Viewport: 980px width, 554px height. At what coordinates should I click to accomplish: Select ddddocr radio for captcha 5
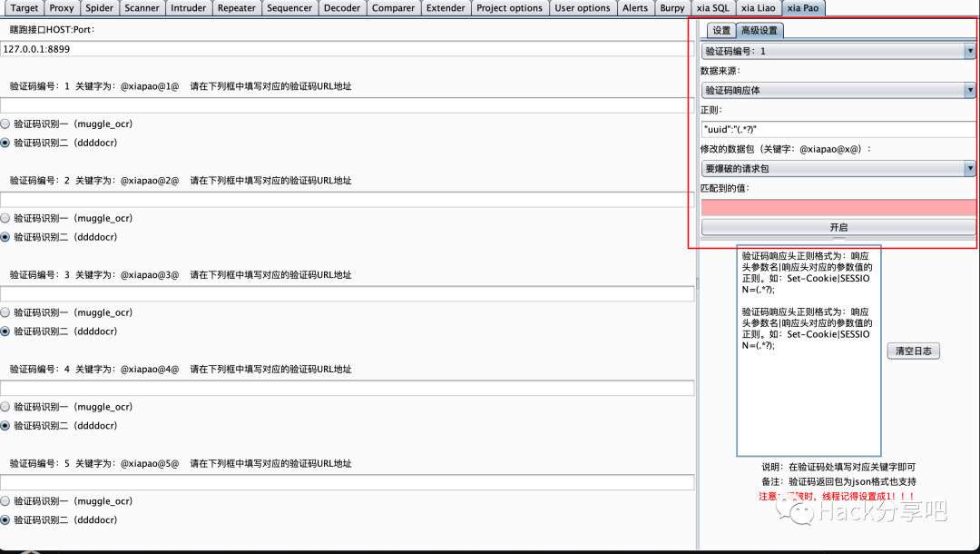(5, 520)
